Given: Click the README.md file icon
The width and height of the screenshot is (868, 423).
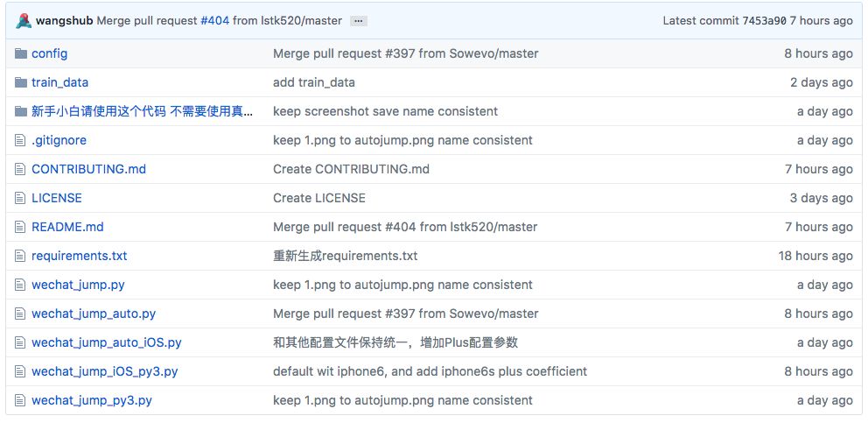Looking at the screenshot, I should point(21,227).
